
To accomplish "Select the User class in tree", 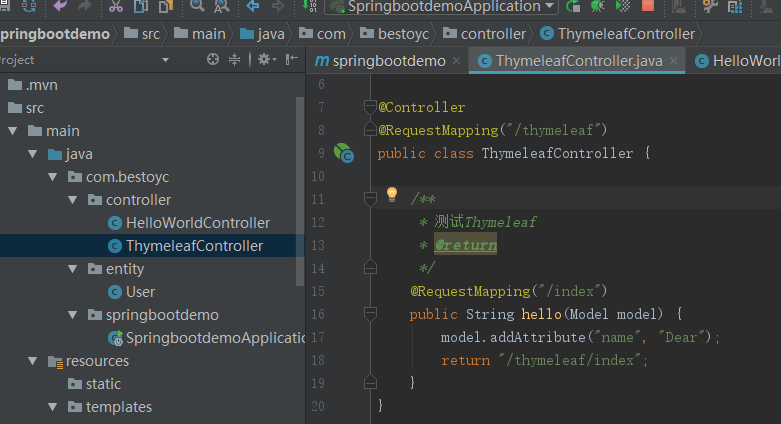I will [131, 292].
